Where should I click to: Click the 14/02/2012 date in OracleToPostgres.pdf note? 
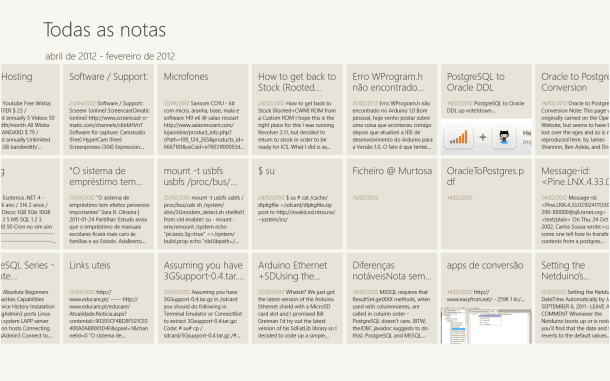click(x=459, y=198)
